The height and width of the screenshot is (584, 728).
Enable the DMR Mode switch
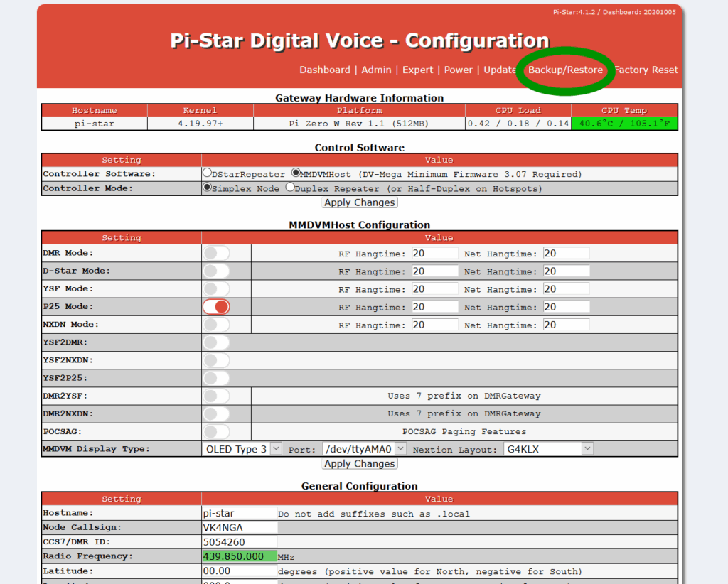[x=216, y=253]
